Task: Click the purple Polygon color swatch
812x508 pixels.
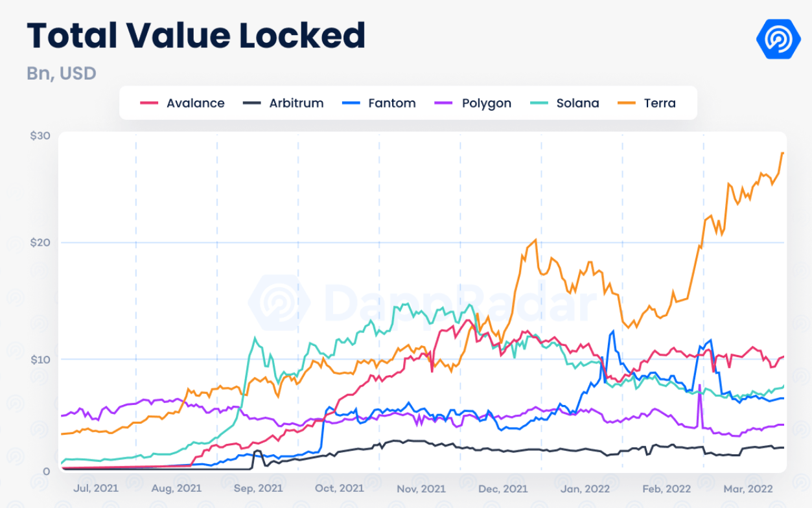Action: click(443, 103)
